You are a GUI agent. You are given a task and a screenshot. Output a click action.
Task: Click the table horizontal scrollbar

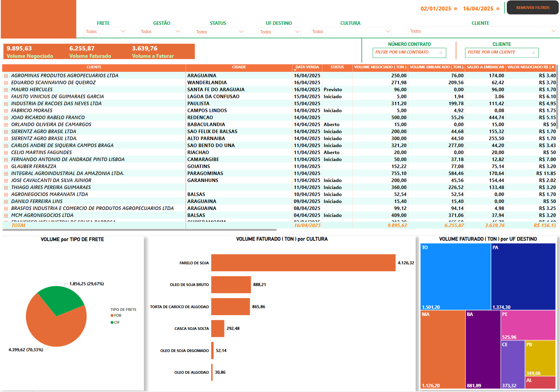click(140, 230)
